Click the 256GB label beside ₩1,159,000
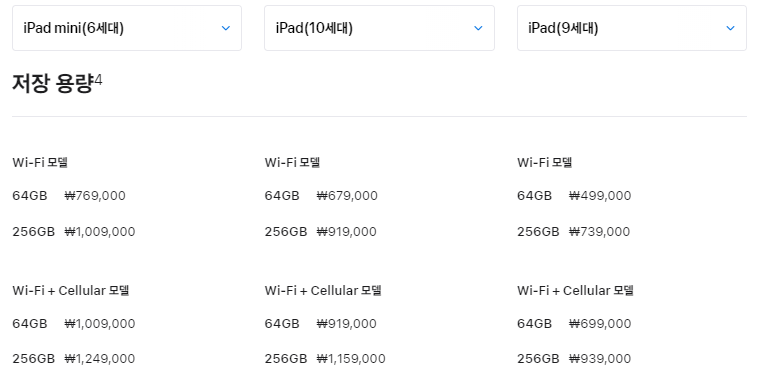The image size is (759, 388). pyautogui.click(x=286, y=358)
